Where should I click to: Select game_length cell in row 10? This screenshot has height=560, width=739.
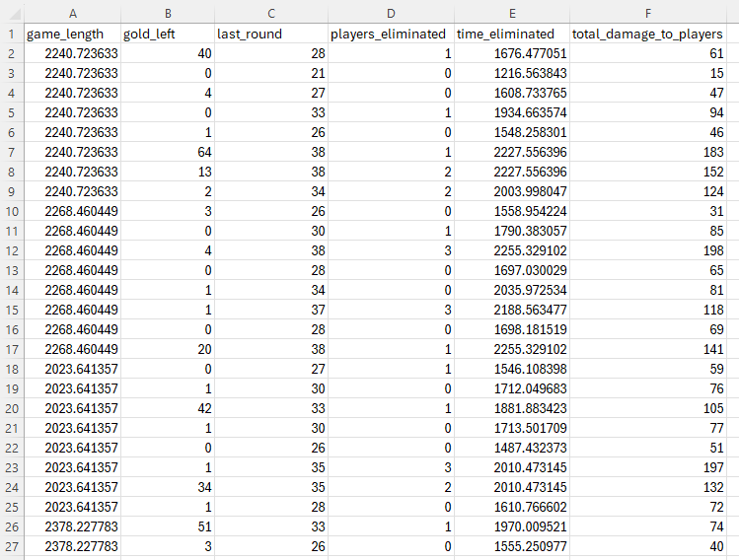[73, 211]
